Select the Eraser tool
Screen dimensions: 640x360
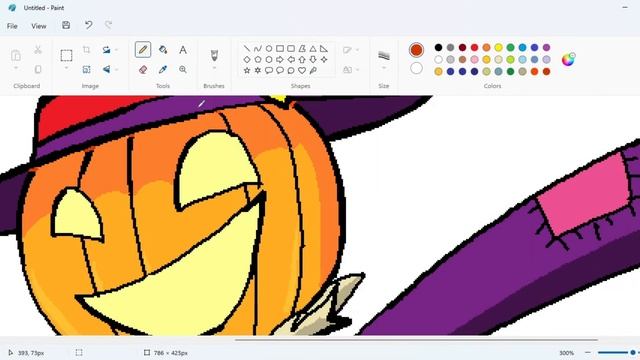point(143,69)
